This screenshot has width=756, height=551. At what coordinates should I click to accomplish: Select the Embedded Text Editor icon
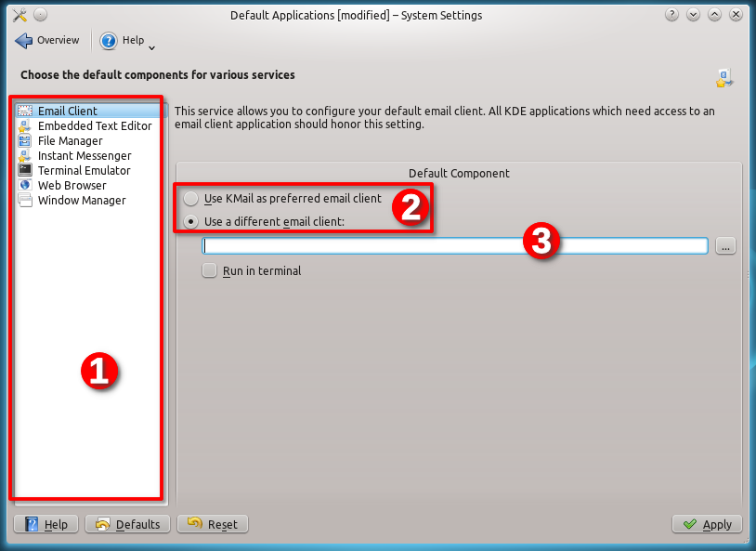coord(25,125)
